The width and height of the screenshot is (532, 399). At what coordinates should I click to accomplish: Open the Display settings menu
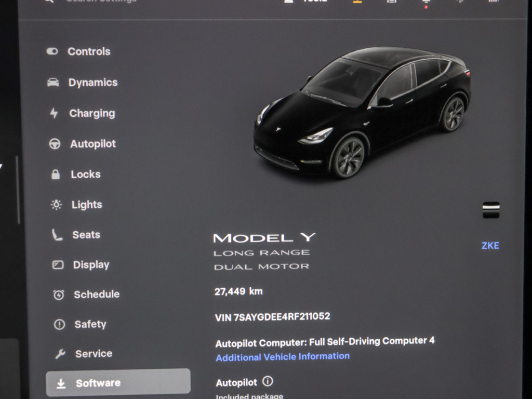tap(90, 265)
